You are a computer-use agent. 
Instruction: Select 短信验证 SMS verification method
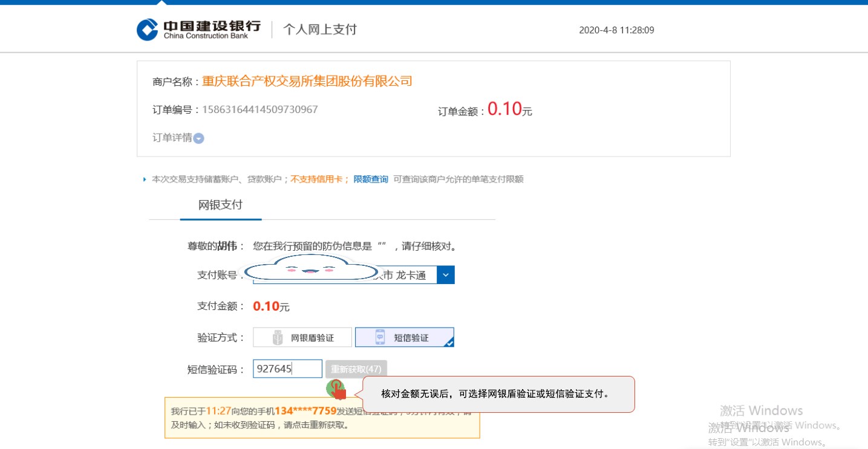[x=405, y=337]
